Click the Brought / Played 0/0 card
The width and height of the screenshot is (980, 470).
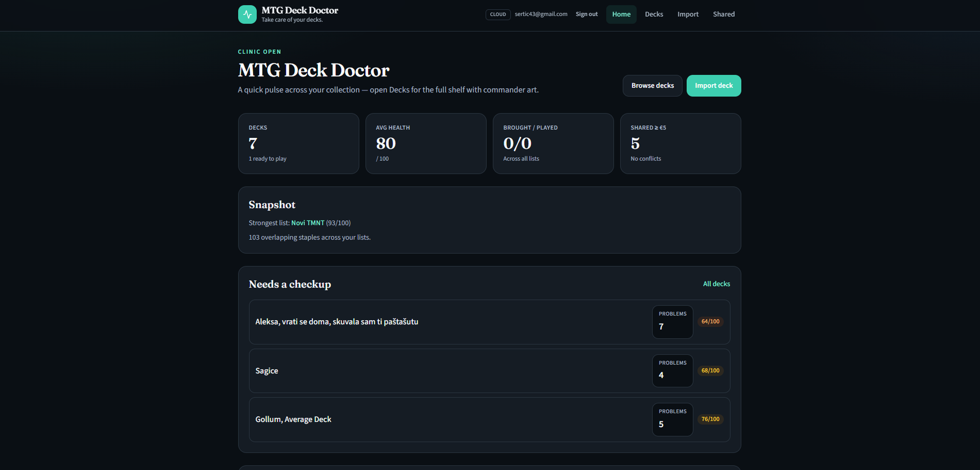pyautogui.click(x=553, y=144)
